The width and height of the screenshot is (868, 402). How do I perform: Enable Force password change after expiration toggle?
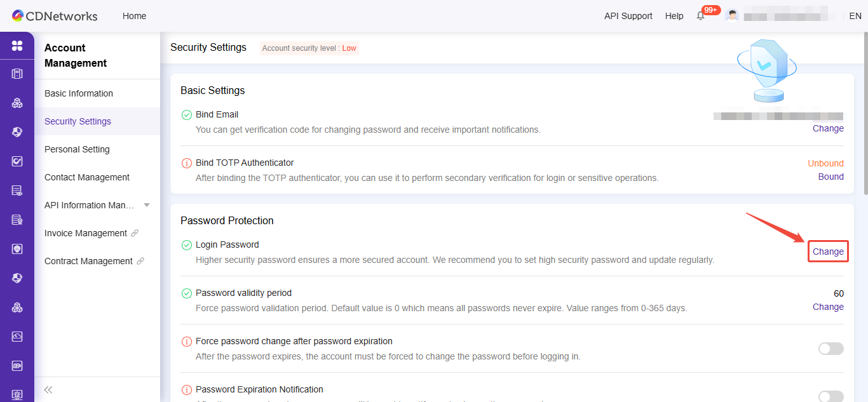tap(831, 349)
